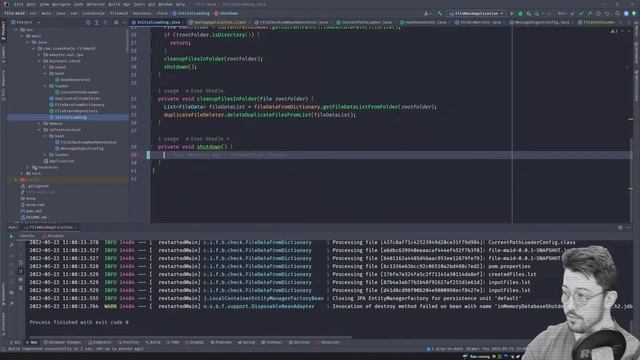The image size is (640, 360).
Task: Open the Notifications side stripe button
Action: click(636, 86)
